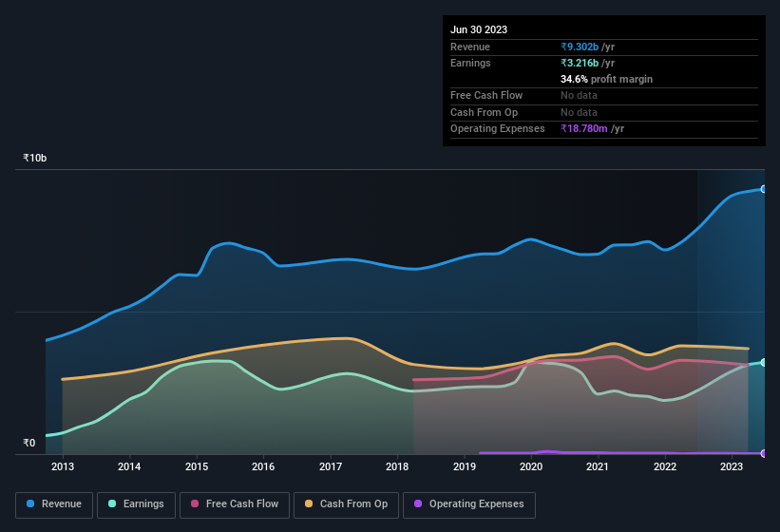Toggle the Cash From Op legend label
Viewport: 780px width, 532px height.
tap(353, 503)
